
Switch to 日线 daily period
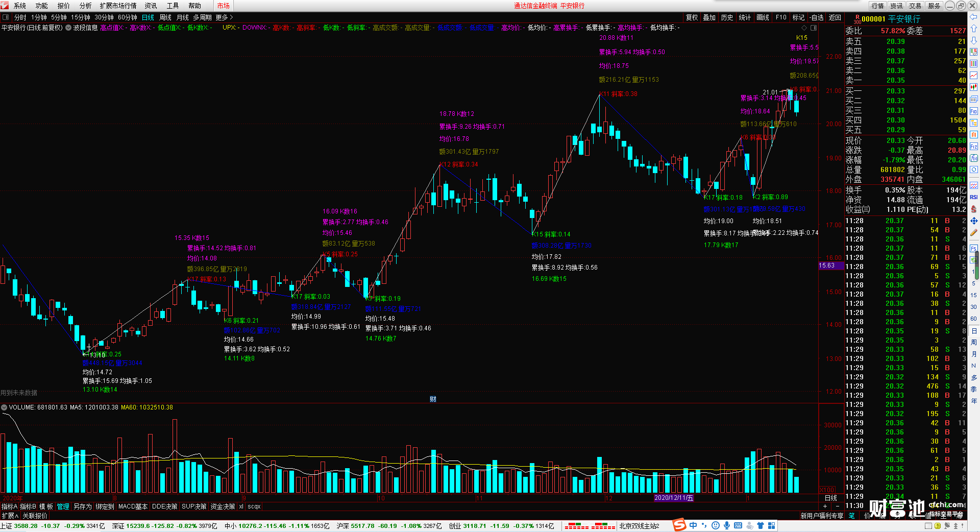click(148, 17)
